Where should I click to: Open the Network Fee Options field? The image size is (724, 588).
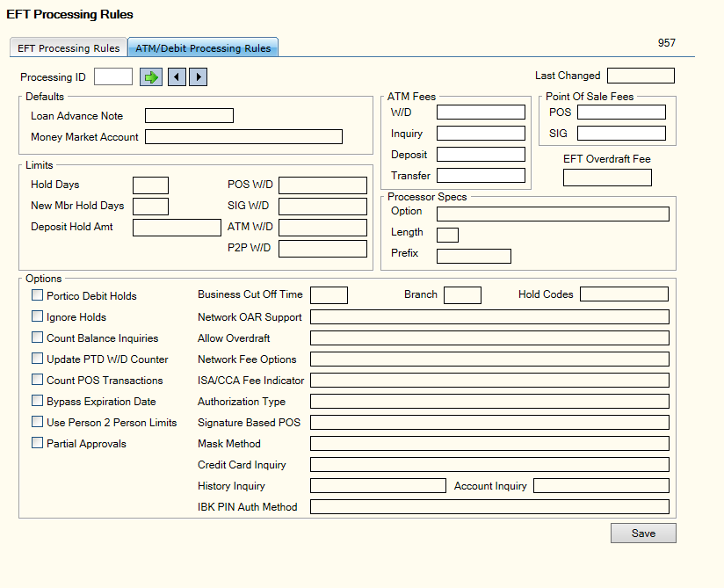pyautogui.click(x=490, y=359)
